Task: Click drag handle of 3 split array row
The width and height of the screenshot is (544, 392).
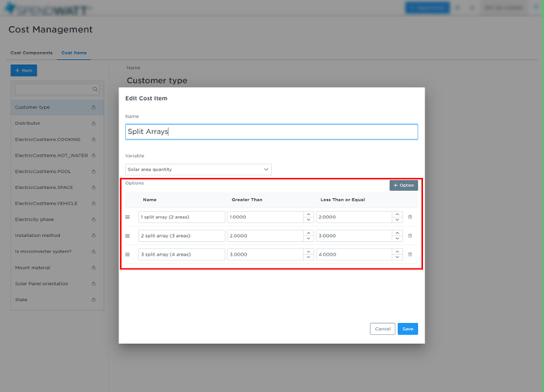Action: (127, 254)
